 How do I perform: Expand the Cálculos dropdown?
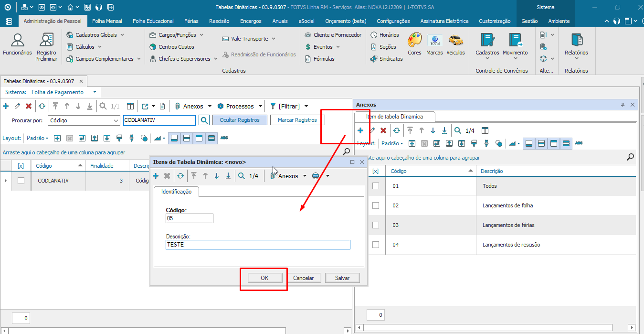[x=100, y=47]
